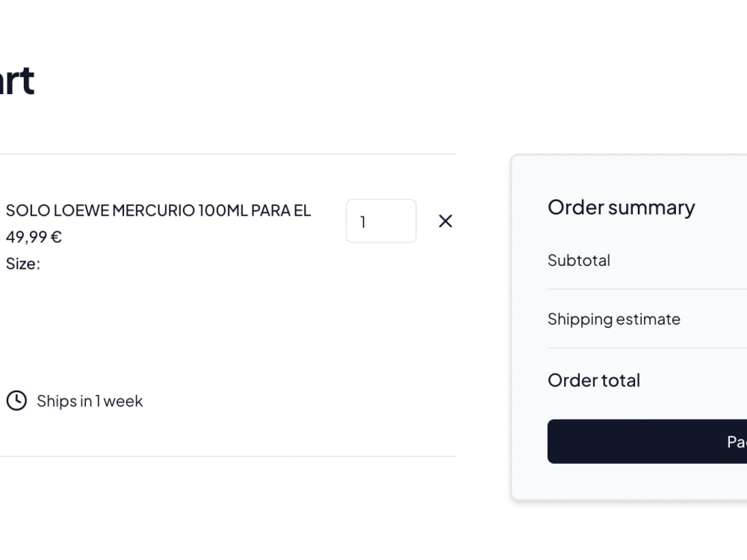Click the 49,99 € price text
Viewport: 747px width, 560px height.
coord(34,237)
